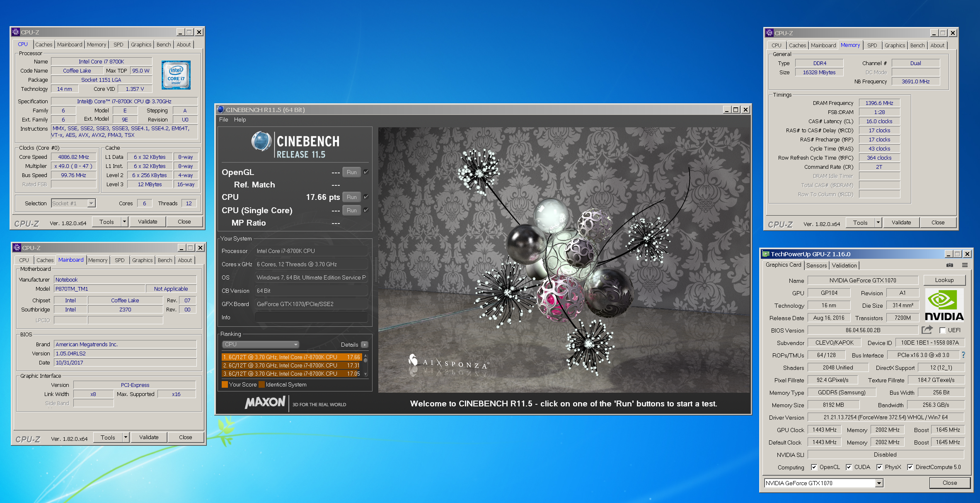Switch to the Sensors tab in GPU-Z

(816, 265)
